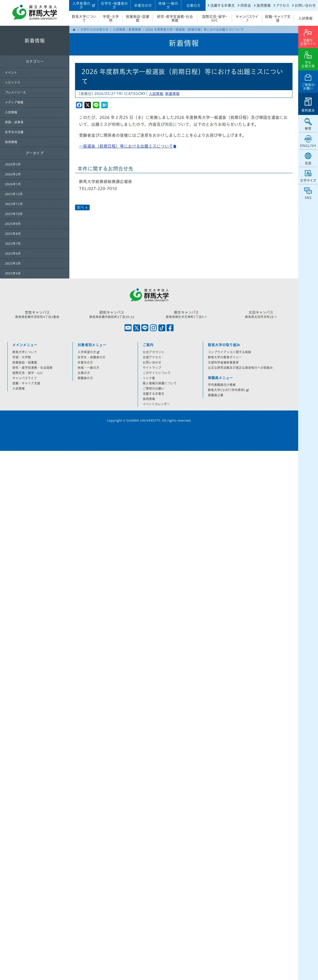The width and height of the screenshot is (318, 980).
Task: Click Gunma University header logo
Action: tap(35, 13)
